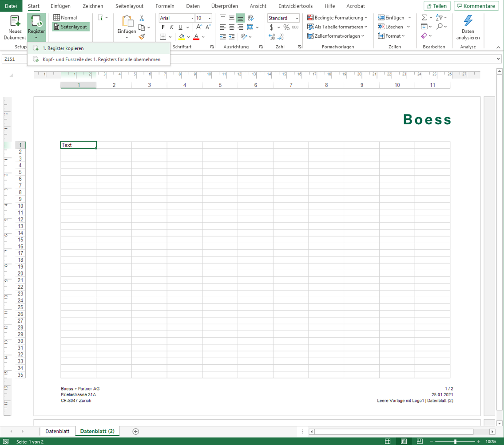Toggle underline formatting (U)

180,28
